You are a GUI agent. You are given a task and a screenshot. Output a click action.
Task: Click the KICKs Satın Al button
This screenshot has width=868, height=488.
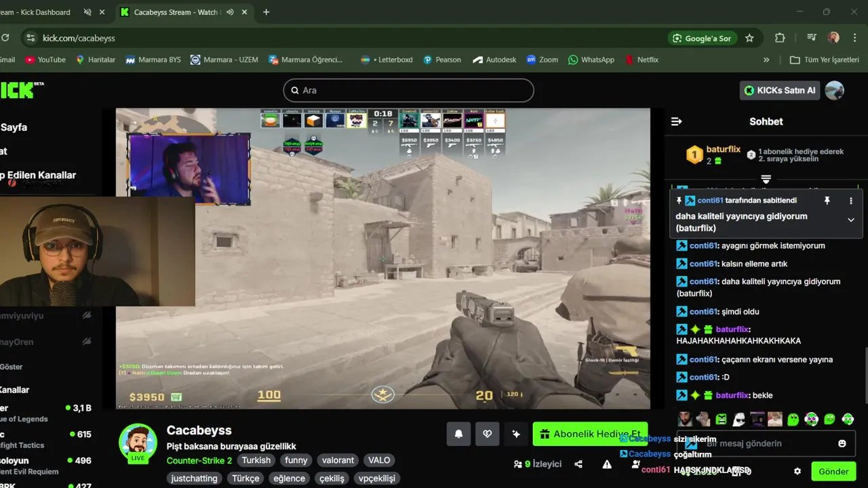point(780,90)
